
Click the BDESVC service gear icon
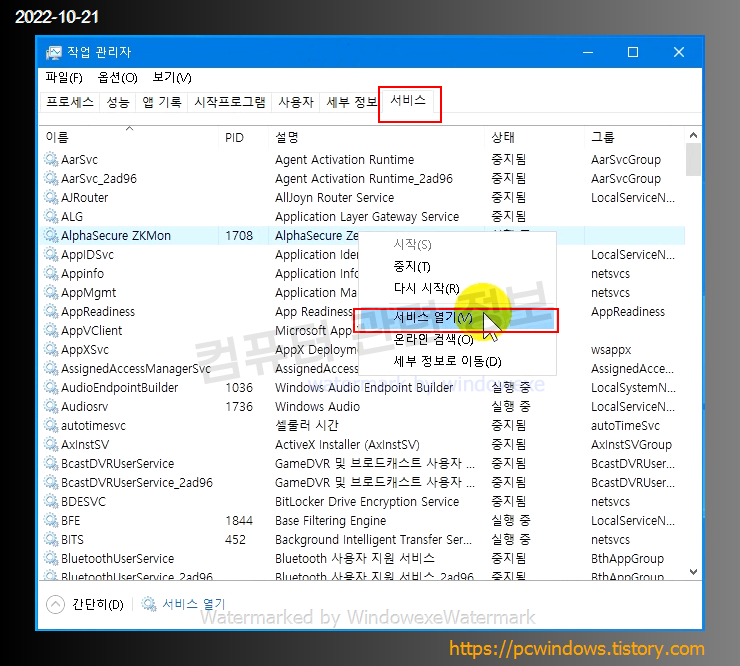(51, 501)
